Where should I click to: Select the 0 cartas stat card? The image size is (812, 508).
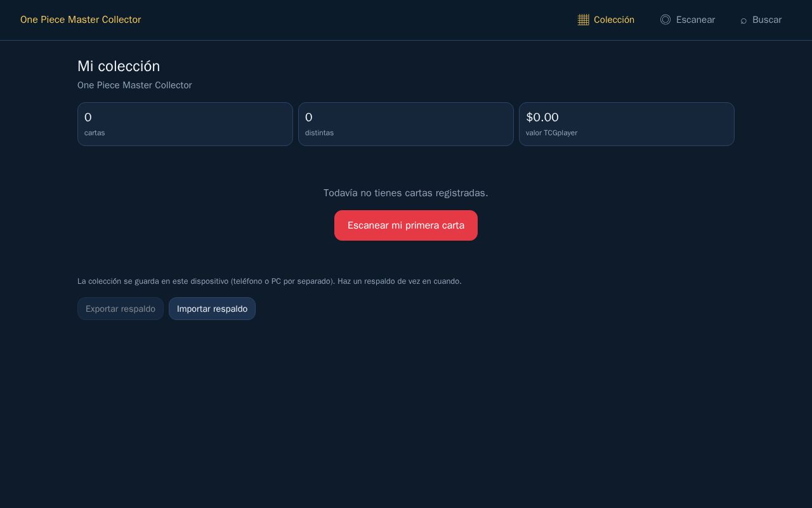click(x=185, y=124)
